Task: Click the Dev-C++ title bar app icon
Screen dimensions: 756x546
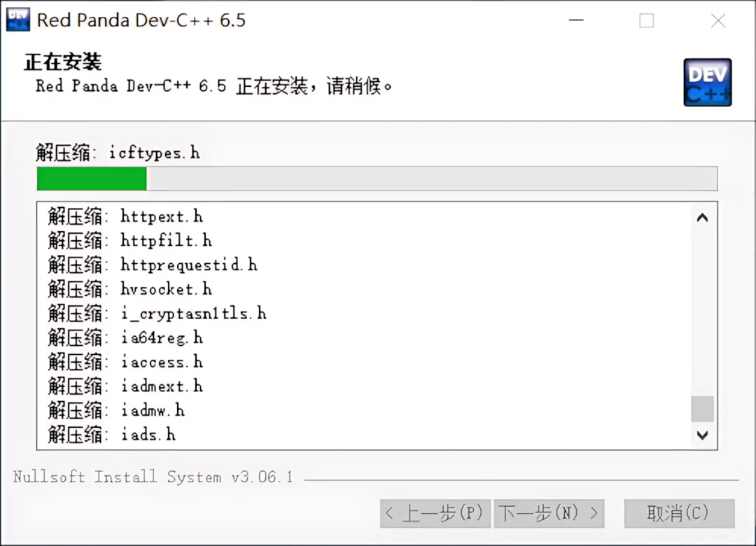Action: tap(17, 20)
